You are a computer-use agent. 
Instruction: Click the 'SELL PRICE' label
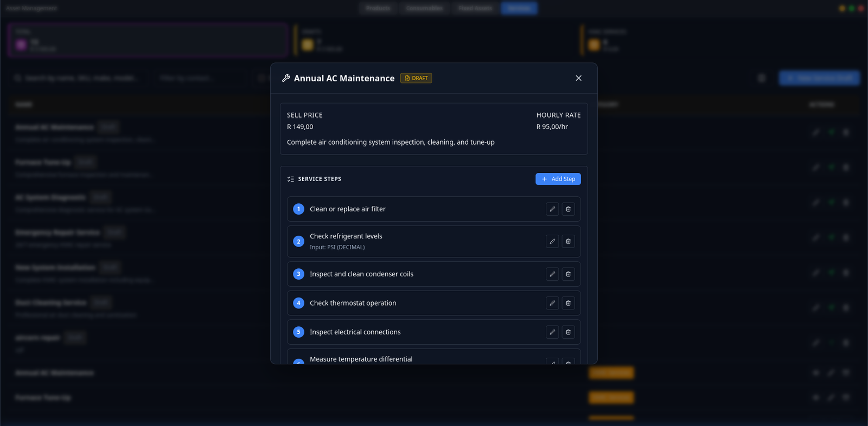[x=305, y=115]
